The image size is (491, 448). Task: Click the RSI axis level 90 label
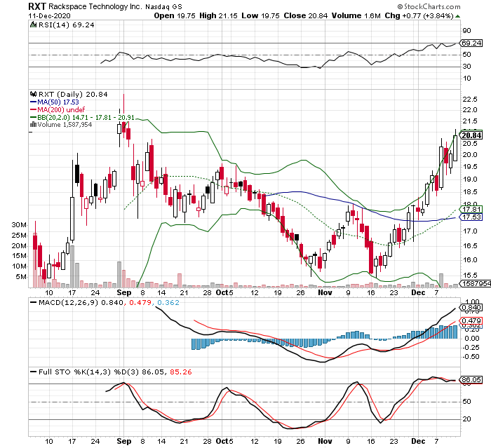[x=466, y=31]
